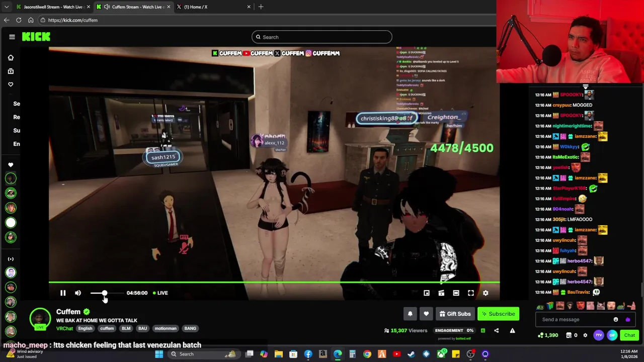Focus the Kick search box
644x362 pixels.
coord(321,37)
